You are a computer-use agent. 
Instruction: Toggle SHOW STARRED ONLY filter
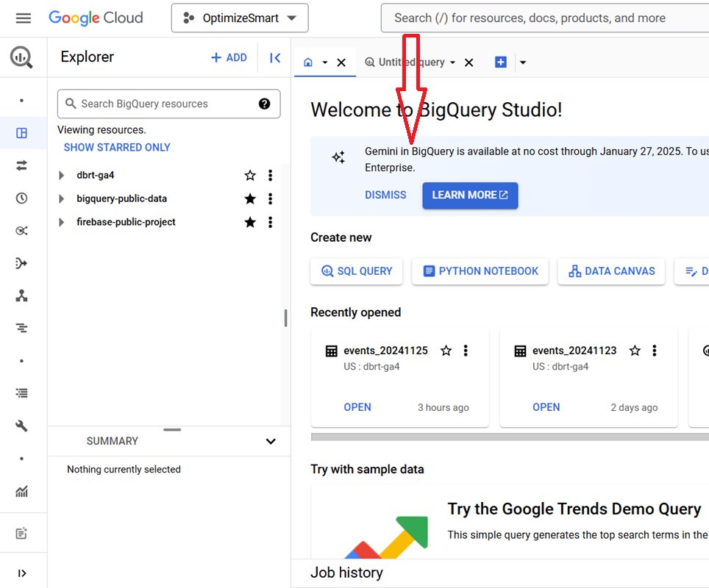click(116, 148)
